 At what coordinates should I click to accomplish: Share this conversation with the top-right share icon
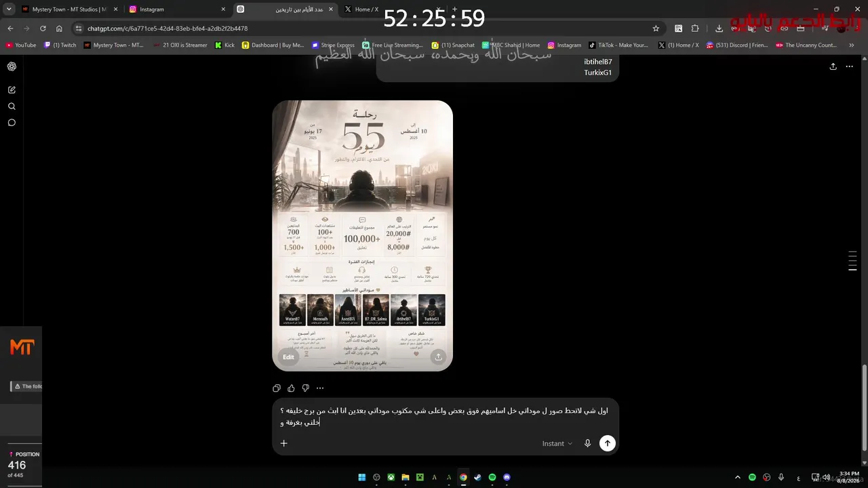[833, 66]
